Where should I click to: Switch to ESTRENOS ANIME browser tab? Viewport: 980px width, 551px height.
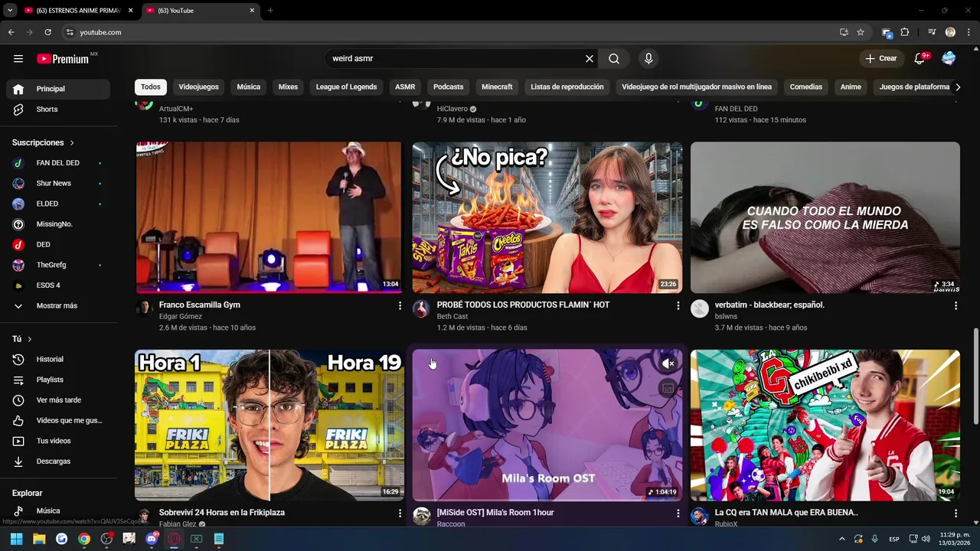tap(77, 11)
